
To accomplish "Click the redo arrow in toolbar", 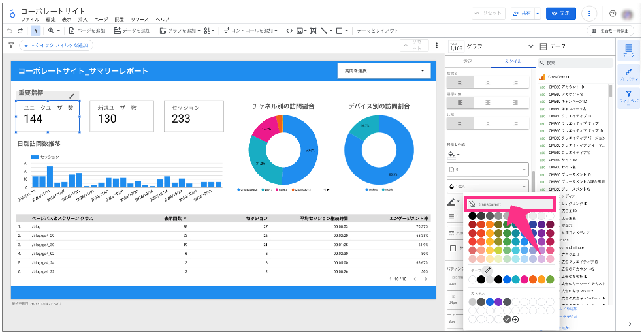I will pyautogui.click(x=20, y=31).
